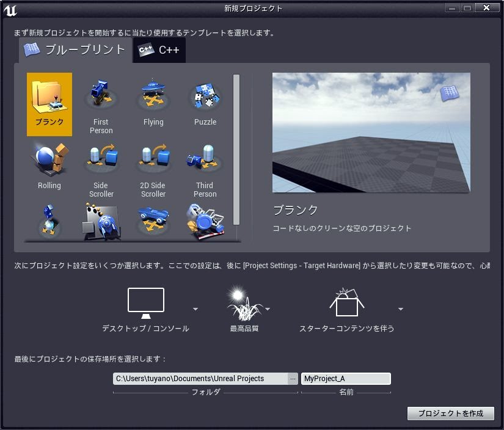Expand the スターターコンテンツ dropdown arrow

pos(401,309)
